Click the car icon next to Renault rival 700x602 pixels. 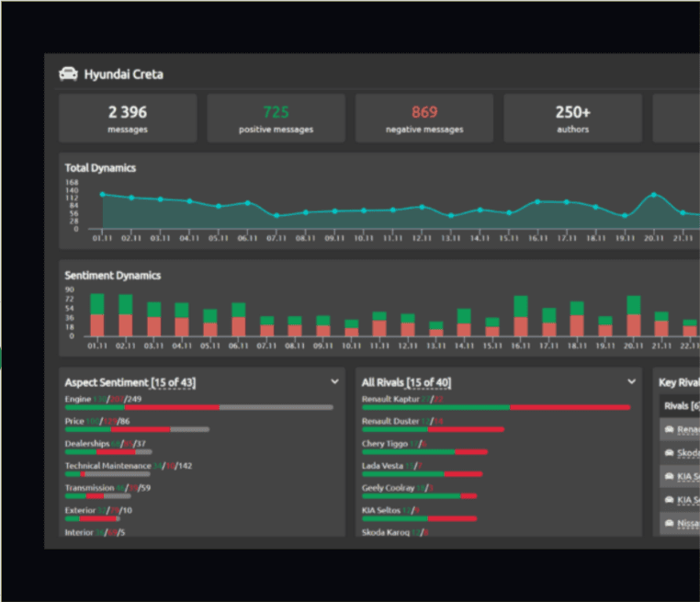(669, 429)
